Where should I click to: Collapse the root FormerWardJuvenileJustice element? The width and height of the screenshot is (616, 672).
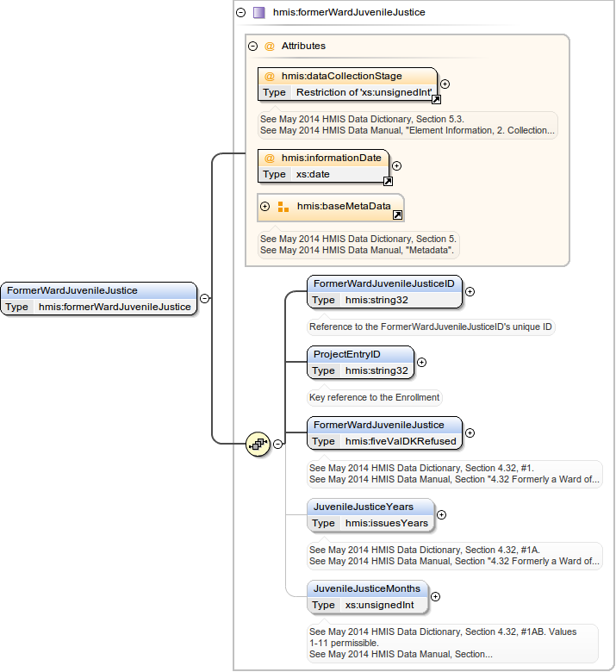[205, 299]
